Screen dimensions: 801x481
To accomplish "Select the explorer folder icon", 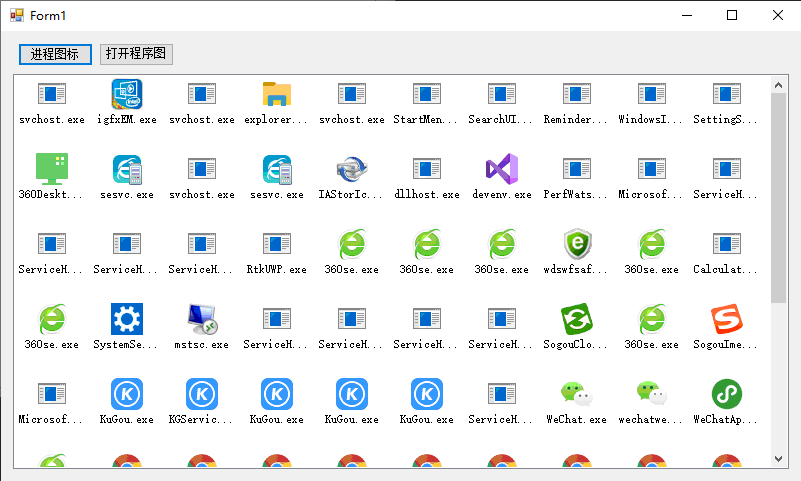I will tap(277, 94).
